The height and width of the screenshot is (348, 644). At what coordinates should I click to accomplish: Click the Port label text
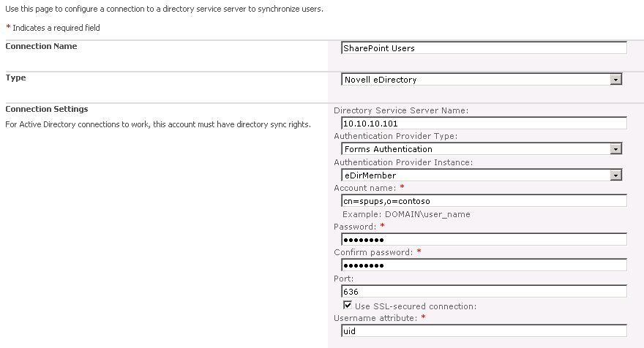tap(343, 279)
